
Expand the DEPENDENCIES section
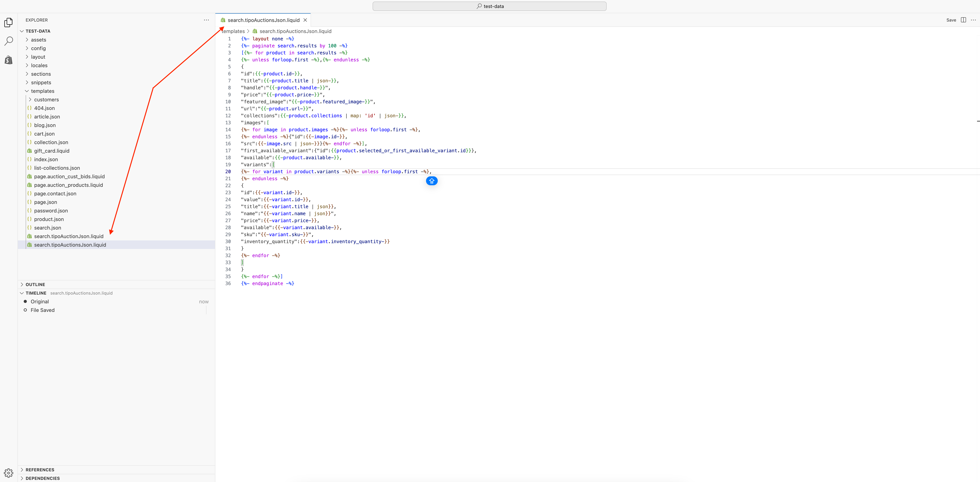(x=43, y=478)
